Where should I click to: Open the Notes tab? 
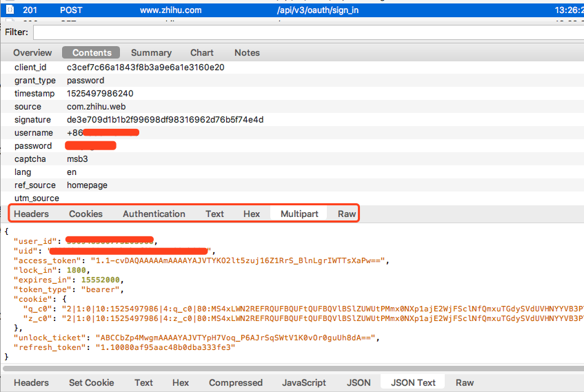tap(247, 53)
